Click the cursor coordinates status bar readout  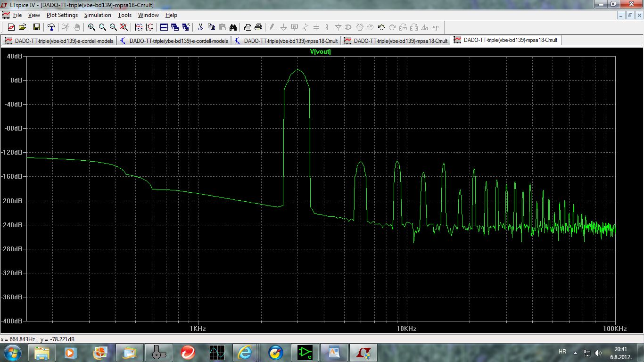tap(38, 339)
